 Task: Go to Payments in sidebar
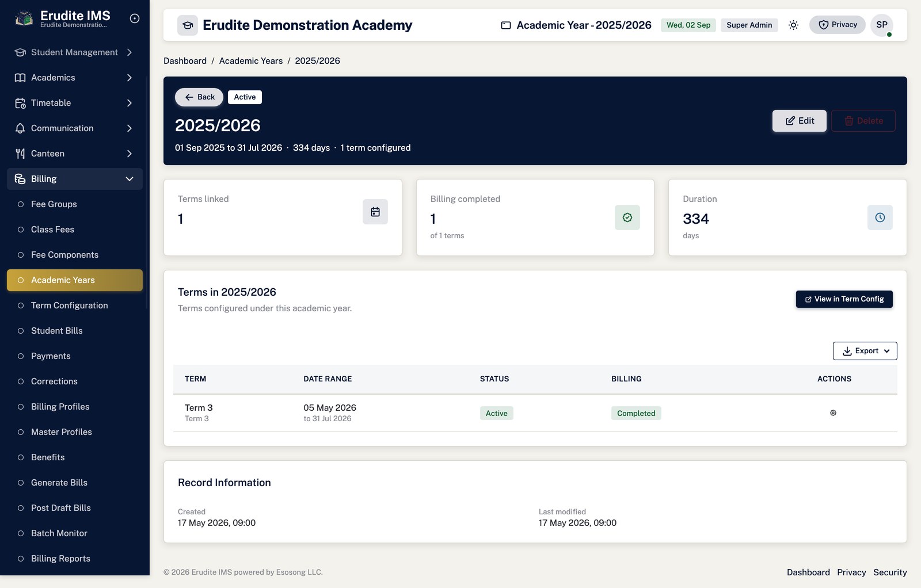click(x=75, y=356)
